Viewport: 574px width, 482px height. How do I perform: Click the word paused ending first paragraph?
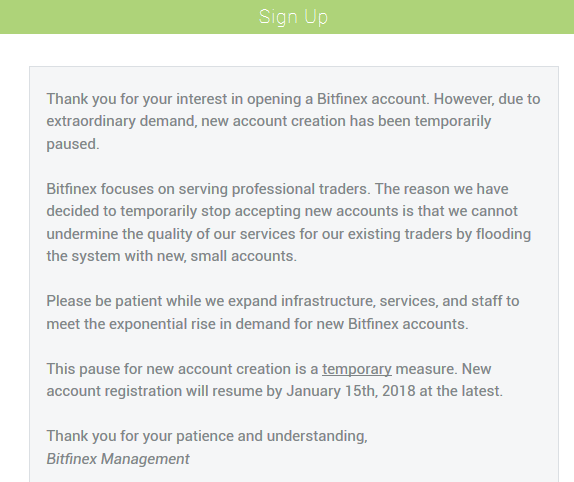(73, 144)
